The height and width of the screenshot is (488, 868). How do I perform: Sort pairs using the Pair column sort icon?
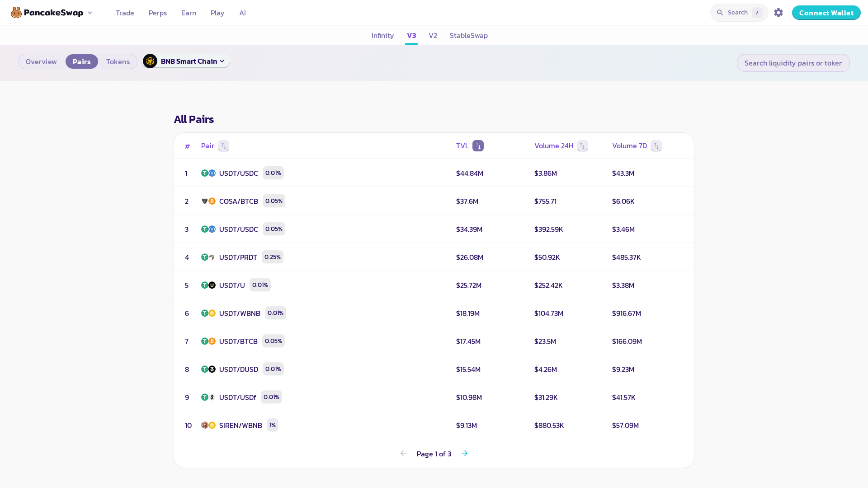click(x=223, y=146)
